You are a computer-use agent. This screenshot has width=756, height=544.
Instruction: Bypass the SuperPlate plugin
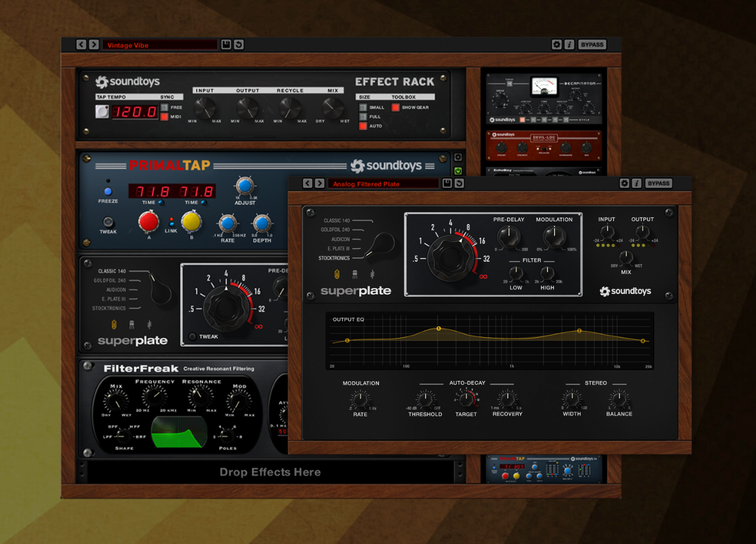[659, 183]
